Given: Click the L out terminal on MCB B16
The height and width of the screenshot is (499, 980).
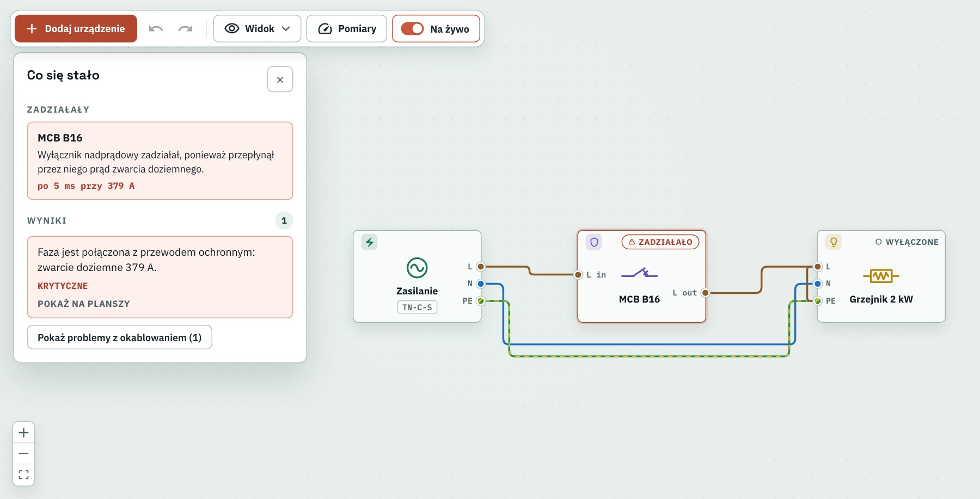Looking at the screenshot, I should 705,293.
